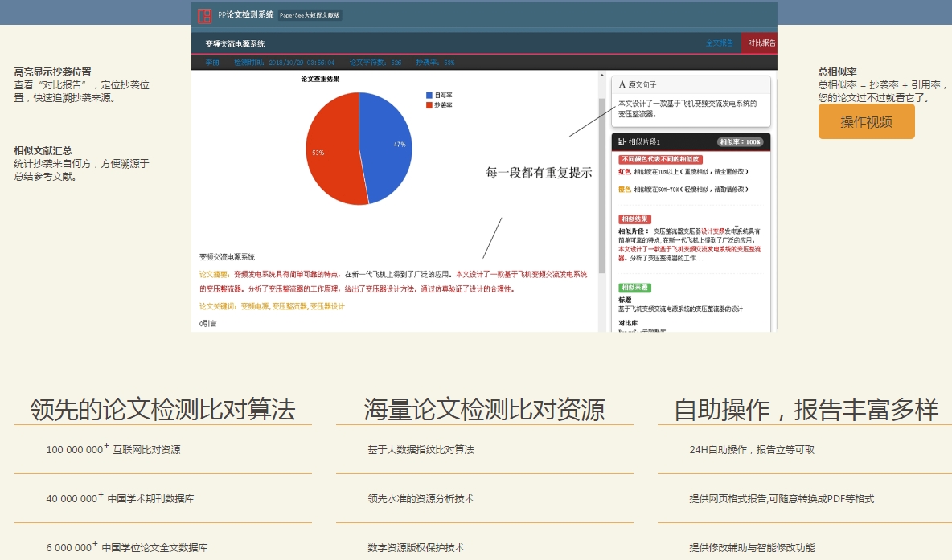Click the 40 000 000+ 中国学术期刊数据库 row

tap(163, 498)
